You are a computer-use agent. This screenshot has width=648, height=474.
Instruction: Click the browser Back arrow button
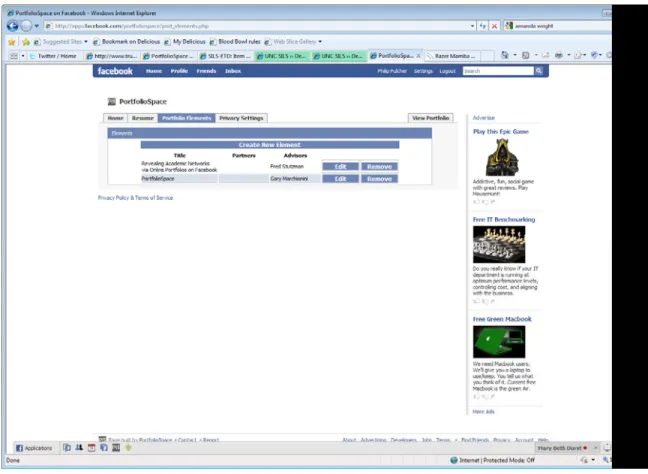coord(12,26)
